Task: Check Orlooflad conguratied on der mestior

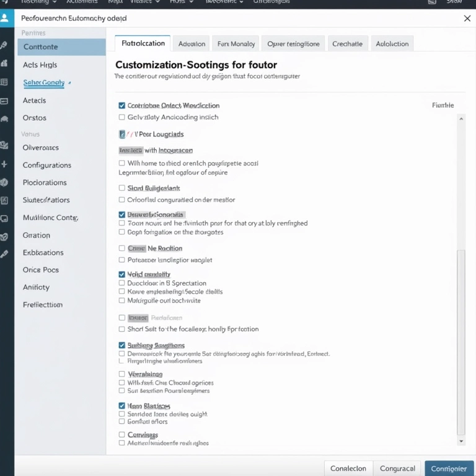Action: 121,200
